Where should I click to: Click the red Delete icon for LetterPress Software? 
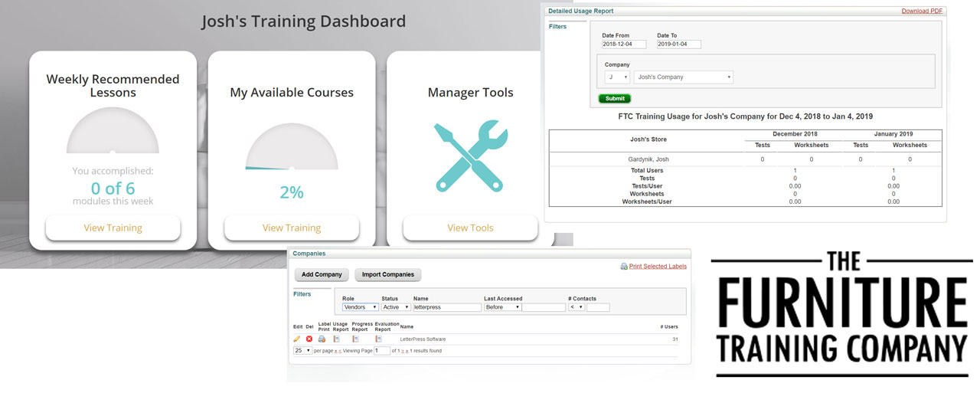coord(309,339)
